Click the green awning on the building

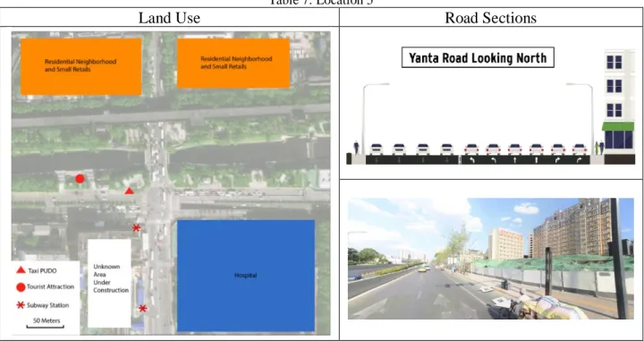tap(618, 126)
